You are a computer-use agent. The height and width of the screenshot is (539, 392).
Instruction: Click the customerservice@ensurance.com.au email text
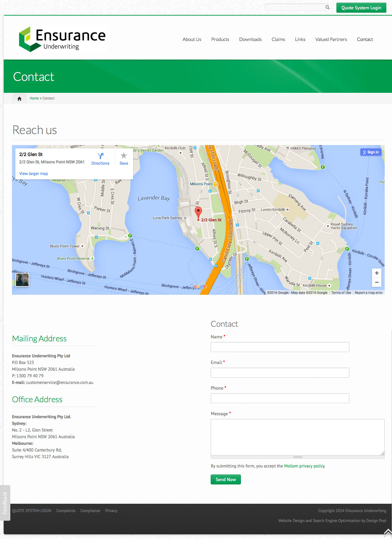(x=60, y=383)
